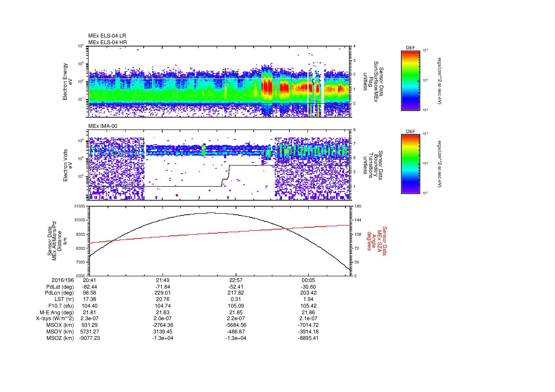Click the lower color bar units label
The width and height of the screenshot is (555, 392).
click(x=440, y=164)
